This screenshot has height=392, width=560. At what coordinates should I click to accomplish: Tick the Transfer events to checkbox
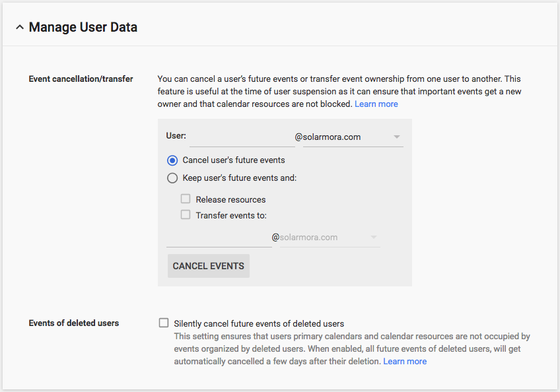186,214
